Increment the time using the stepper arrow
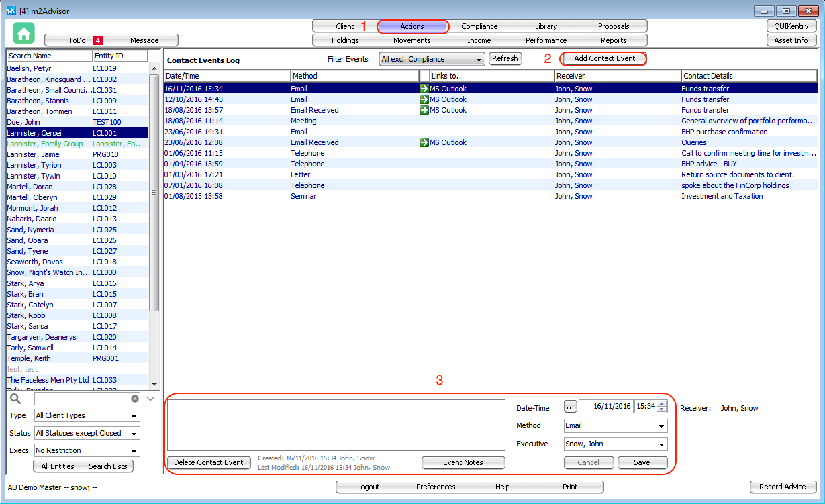The width and height of the screenshot is (825, 504). 662,403
